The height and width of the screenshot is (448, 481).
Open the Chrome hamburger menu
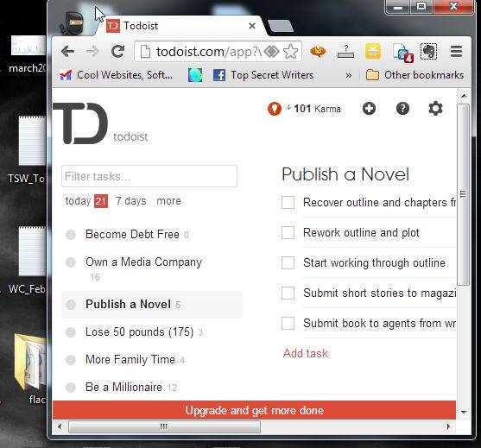click(x=457, y=51)
